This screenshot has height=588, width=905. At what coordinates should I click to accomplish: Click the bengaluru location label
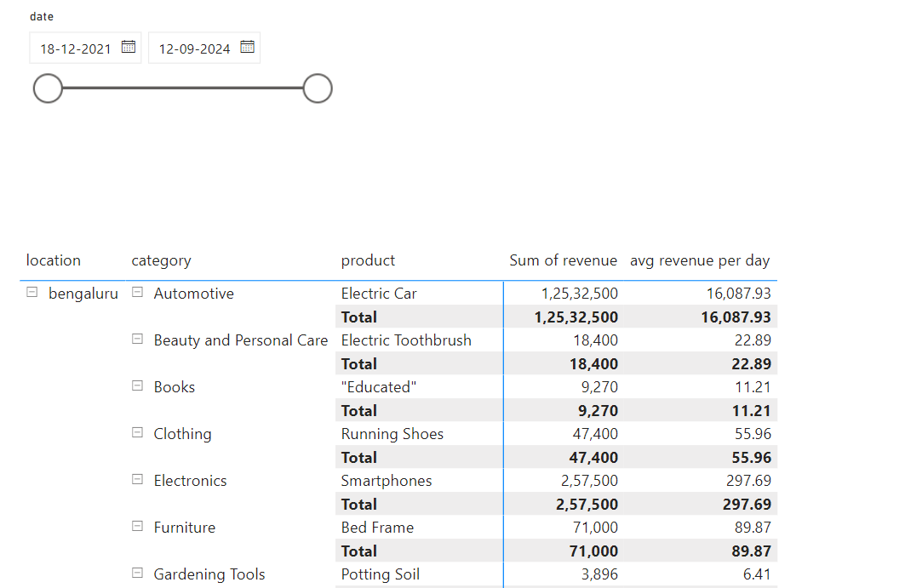(83, 294)
